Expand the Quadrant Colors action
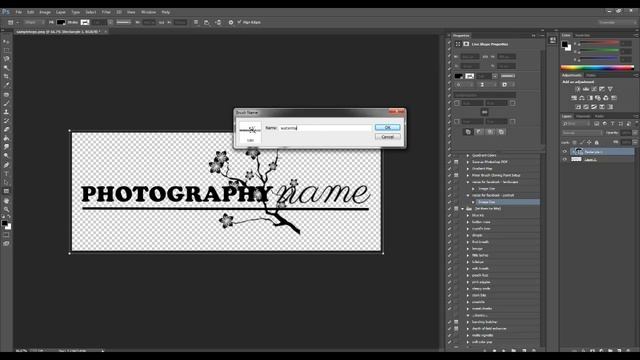 [x=468, y=156]
